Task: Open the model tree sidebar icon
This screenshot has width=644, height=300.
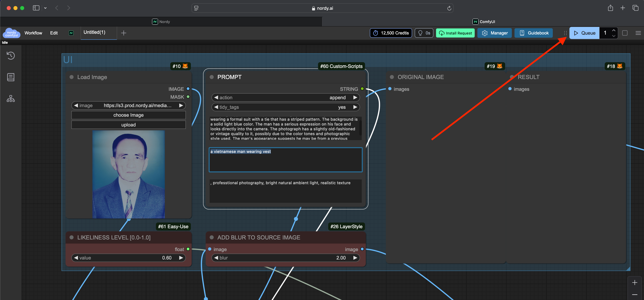Action: point(11,99)
